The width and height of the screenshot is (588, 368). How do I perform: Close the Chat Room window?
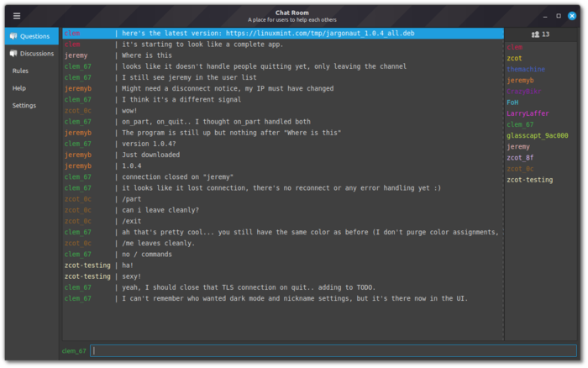tap(574, 15)
